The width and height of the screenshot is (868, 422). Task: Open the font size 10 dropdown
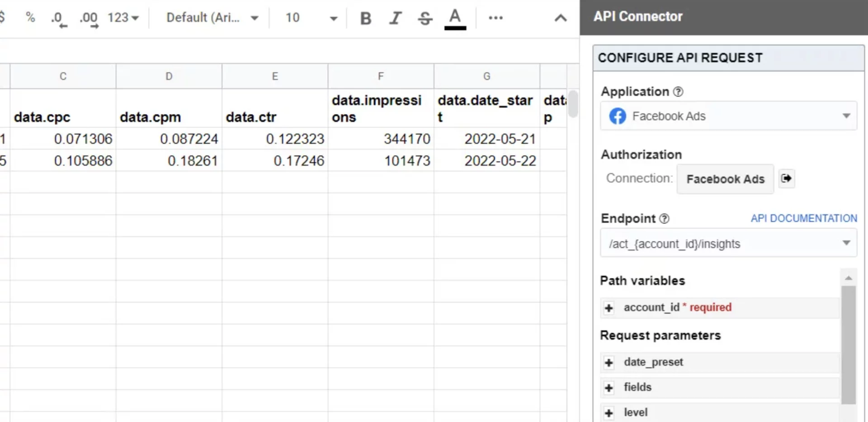point(311,18)
